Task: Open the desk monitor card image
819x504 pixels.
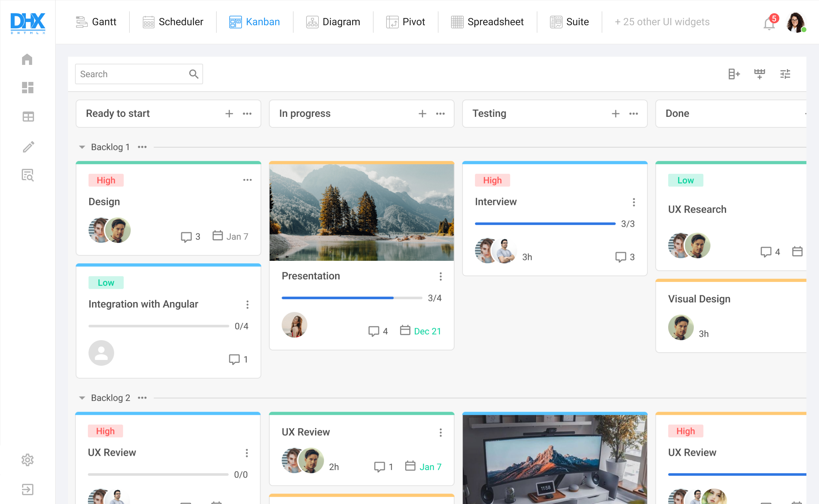Action: (x=555, y=459)
